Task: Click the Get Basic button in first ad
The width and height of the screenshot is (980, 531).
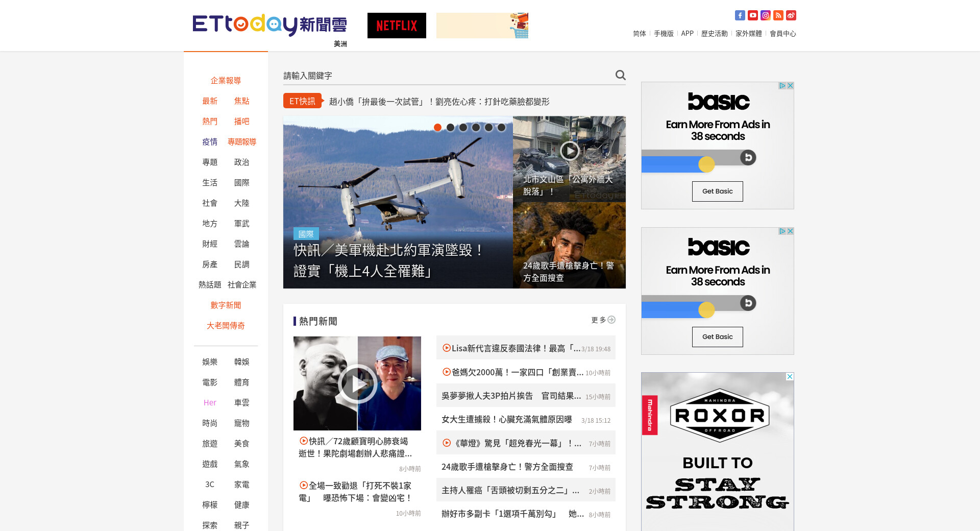Action: (717, 191)
